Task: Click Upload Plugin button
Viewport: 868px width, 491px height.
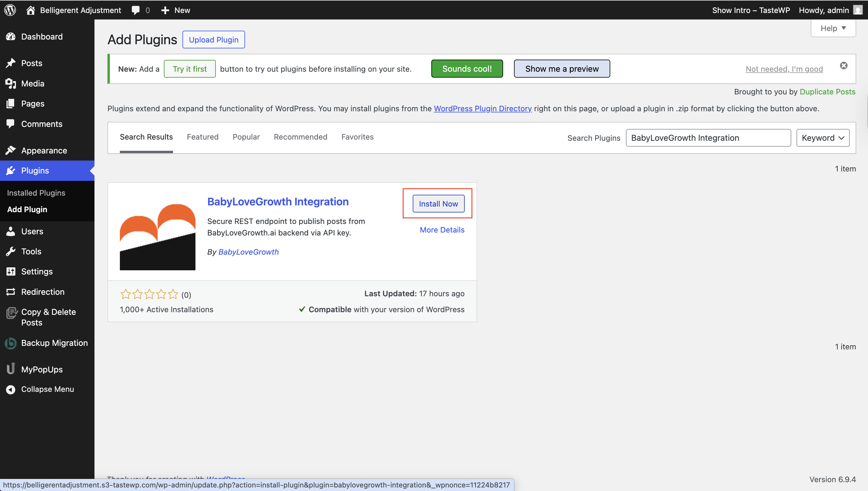Action: 213,40
